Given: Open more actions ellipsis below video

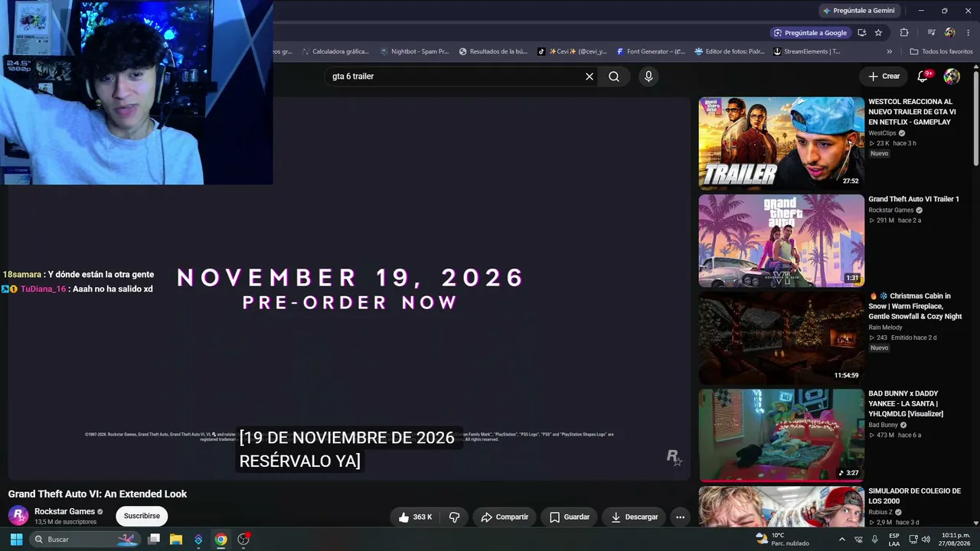Looking at the screenshot, I should [x=680, y=517].
